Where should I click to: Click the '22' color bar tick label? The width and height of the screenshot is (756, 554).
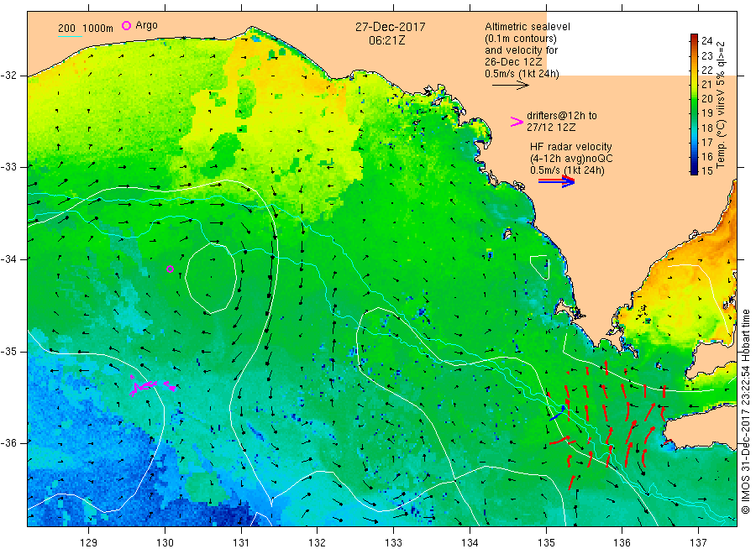[x=706, y=71]
